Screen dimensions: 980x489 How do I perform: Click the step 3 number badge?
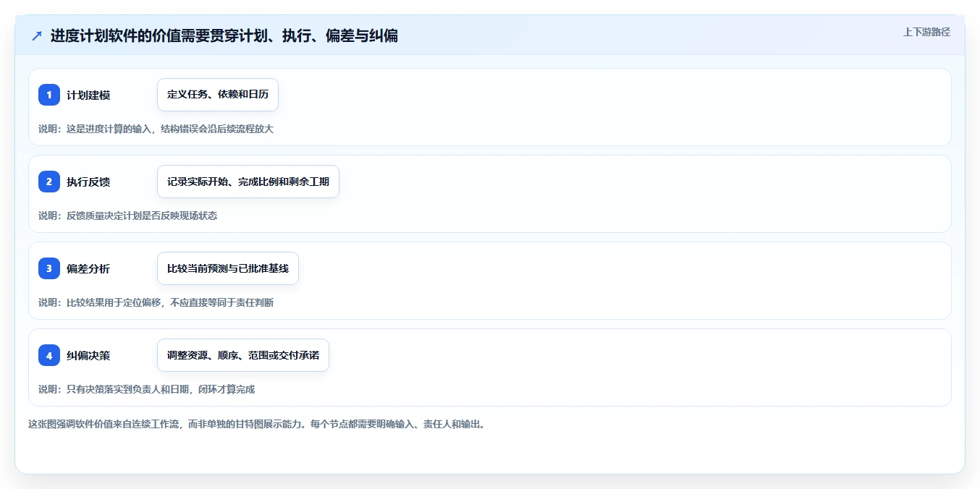(x=49, y=268)
